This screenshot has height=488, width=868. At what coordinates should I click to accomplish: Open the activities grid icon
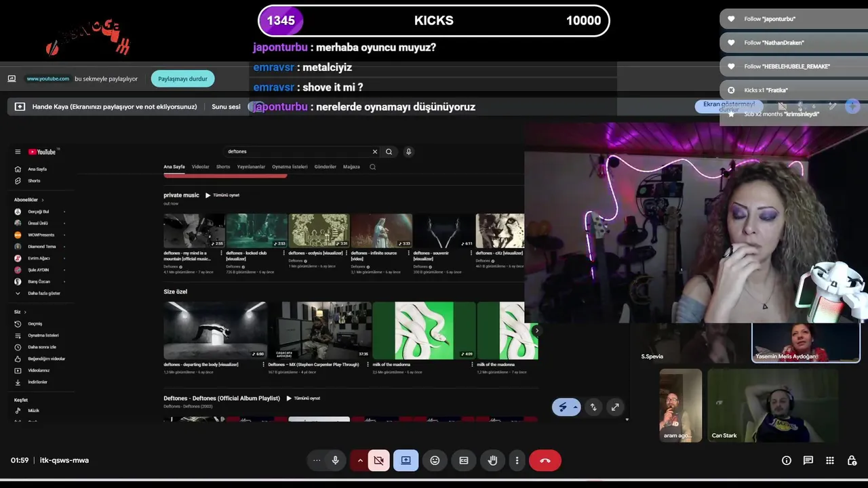coord(830,460)
